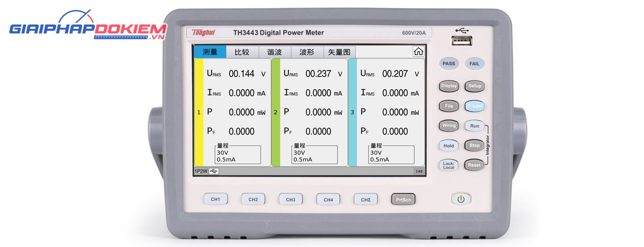Select channel CH4 button
This screenshot has width=644, height=247.
(328, 199)
